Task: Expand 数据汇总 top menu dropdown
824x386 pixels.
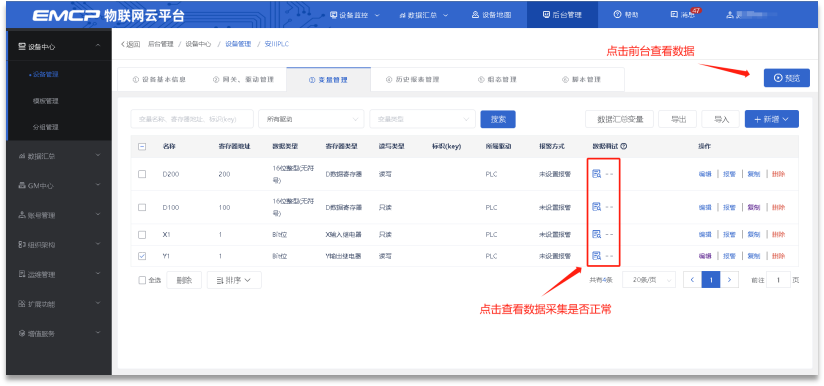Action: (x=424, y=15)
